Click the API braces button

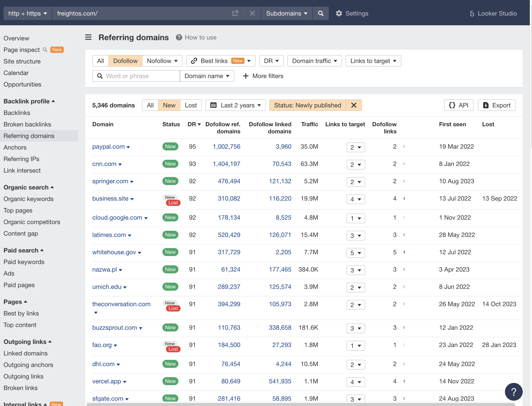458,105
